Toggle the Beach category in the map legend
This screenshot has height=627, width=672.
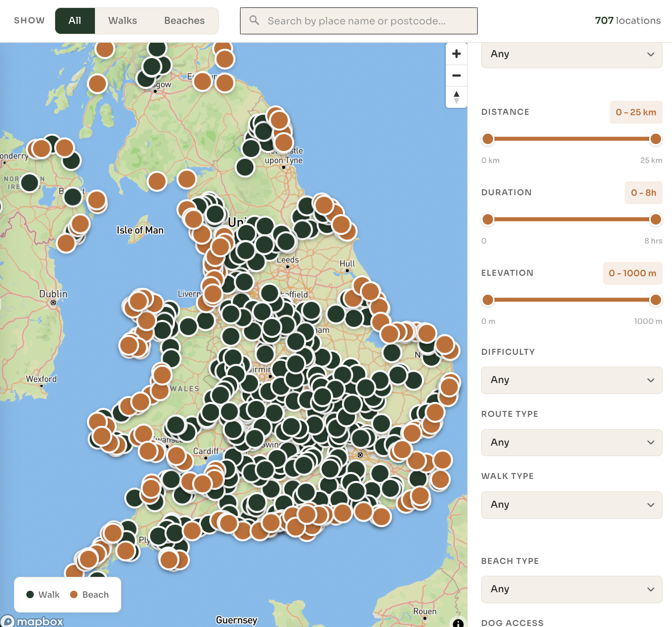(89, 594)
